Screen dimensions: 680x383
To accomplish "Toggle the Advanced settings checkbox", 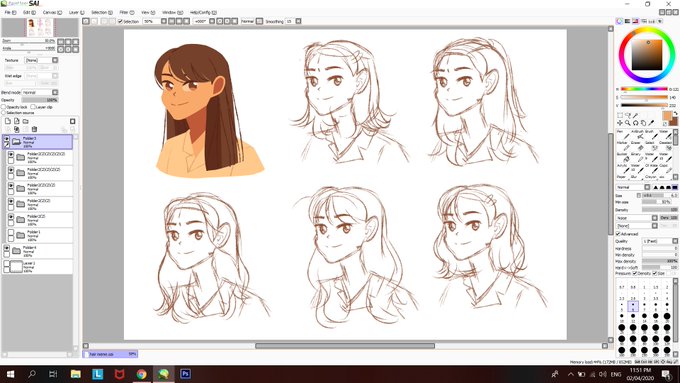I will [x=618, y=234].
